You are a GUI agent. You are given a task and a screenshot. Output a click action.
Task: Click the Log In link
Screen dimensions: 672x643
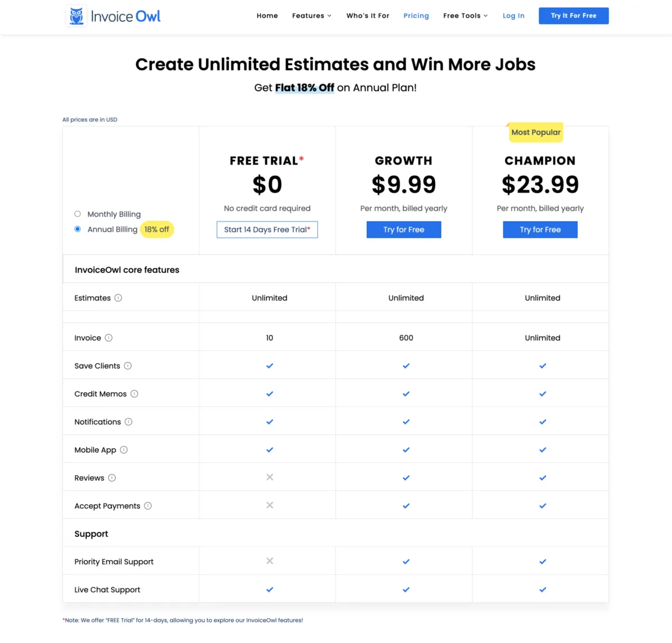514,16
